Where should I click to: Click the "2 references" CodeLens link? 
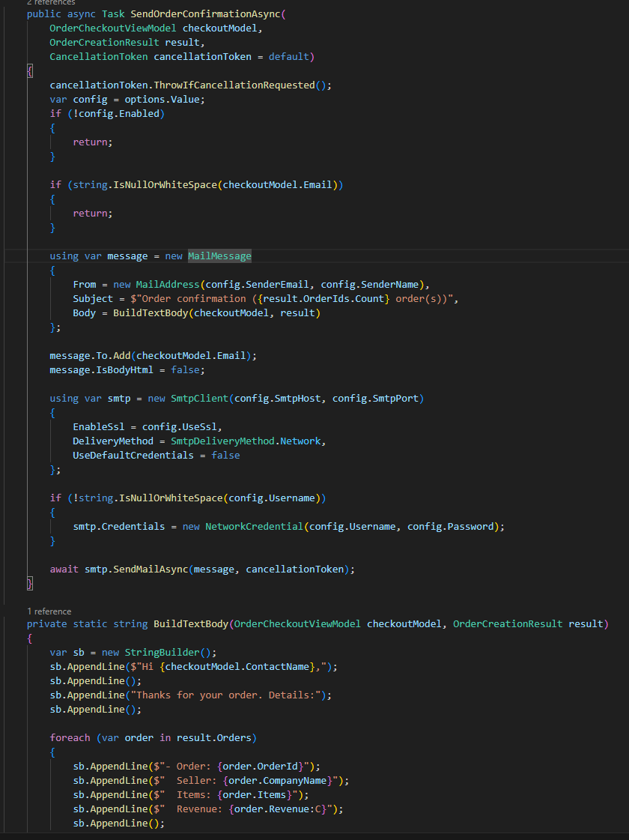51,3
